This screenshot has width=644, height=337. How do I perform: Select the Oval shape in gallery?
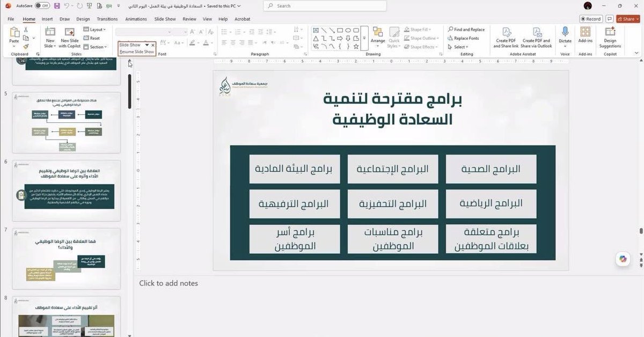click(348, 30)
